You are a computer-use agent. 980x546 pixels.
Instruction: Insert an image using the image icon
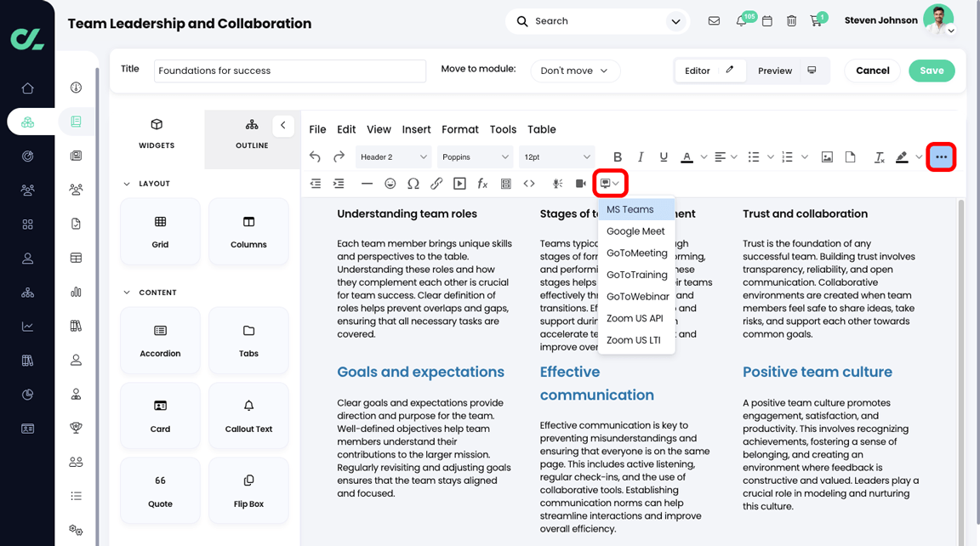point(827,156)
